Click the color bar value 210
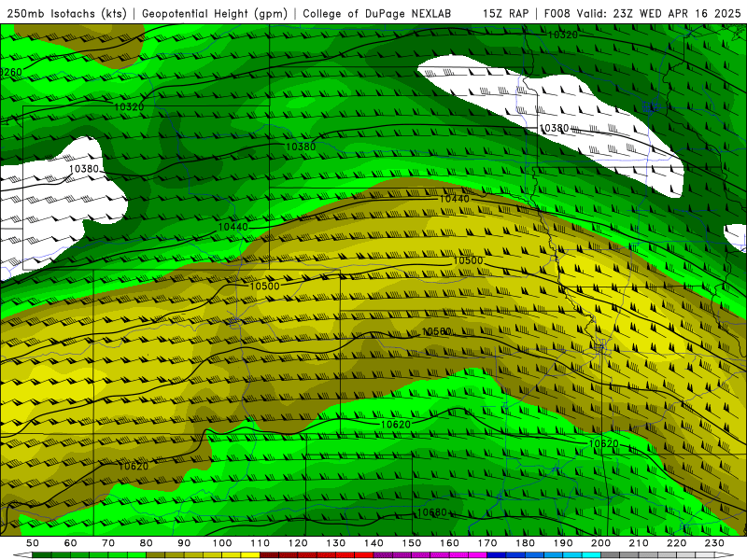Image resolution: width=747 pixels, height=560 pixels. (x=639, y=543)
